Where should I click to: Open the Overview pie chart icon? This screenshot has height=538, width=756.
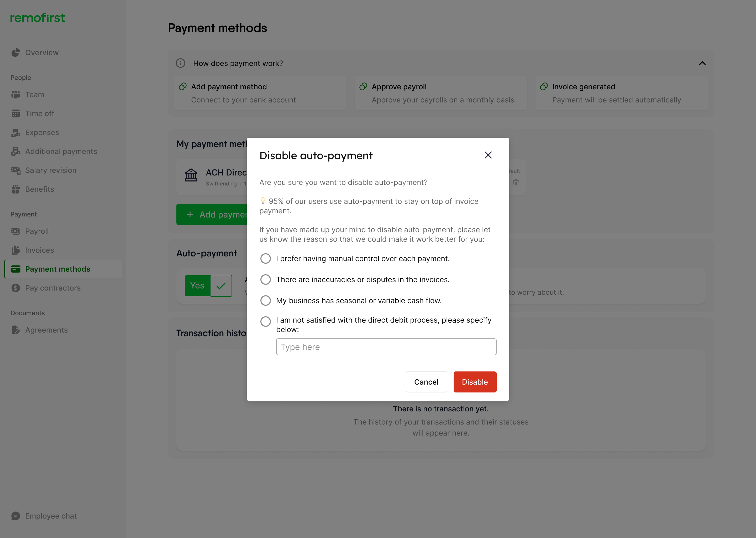click(x=15, y=53)
